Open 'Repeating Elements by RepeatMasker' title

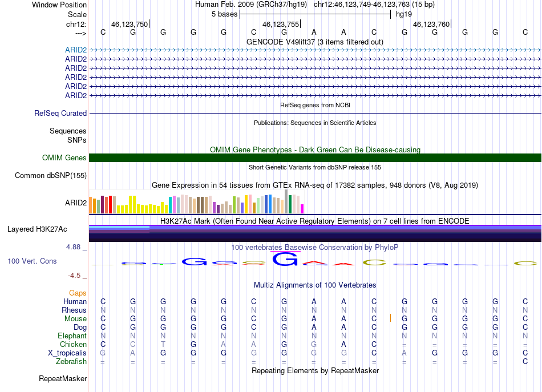315,370
